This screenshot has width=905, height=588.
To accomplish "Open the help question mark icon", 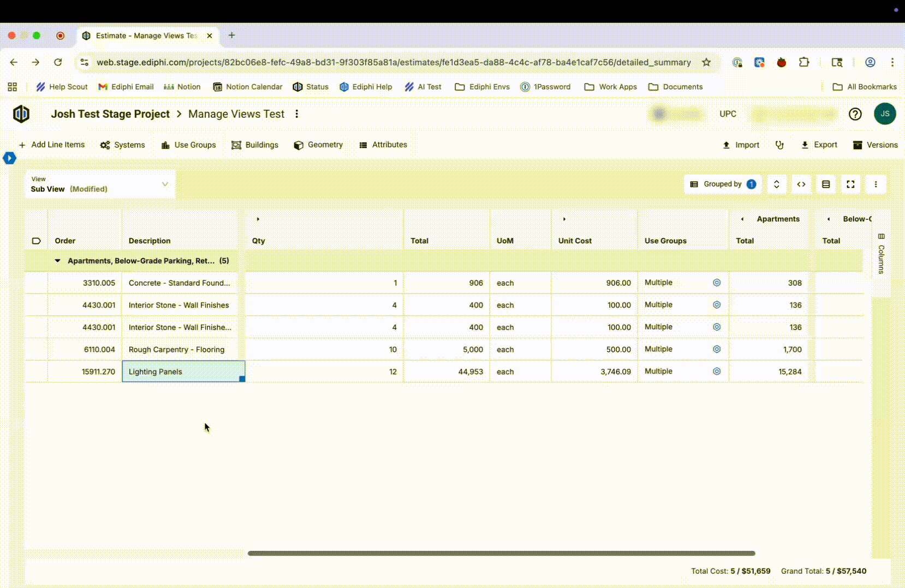I will (855, 114).
